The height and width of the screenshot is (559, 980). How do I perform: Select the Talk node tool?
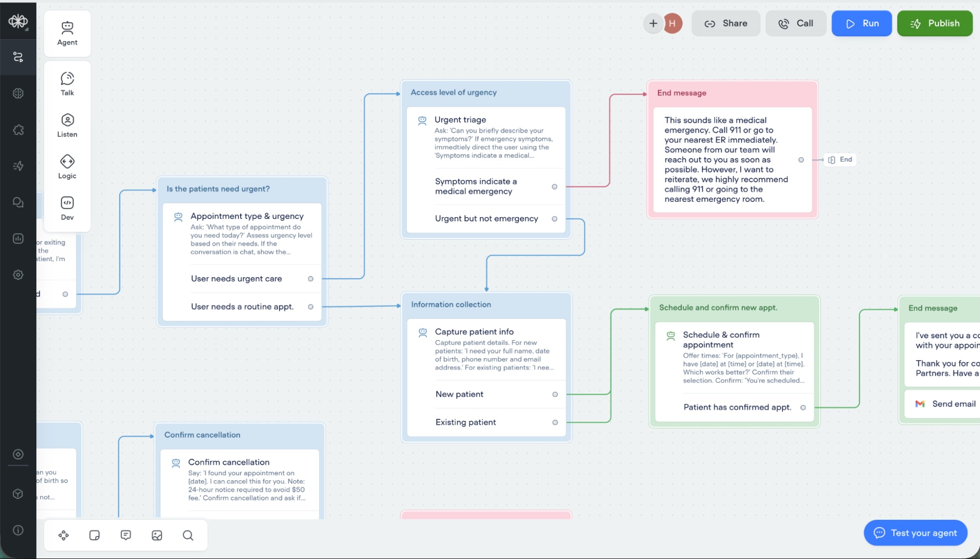[67, 83]
